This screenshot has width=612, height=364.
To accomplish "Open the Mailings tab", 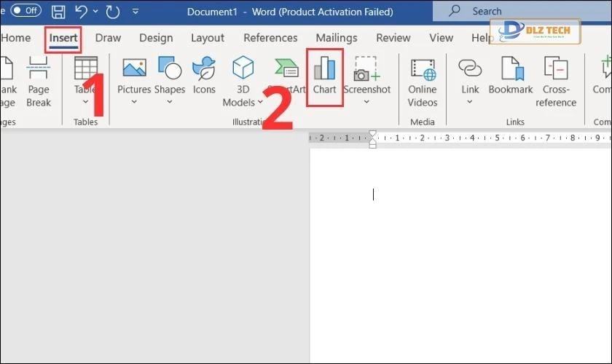I will tap(336, 38).
